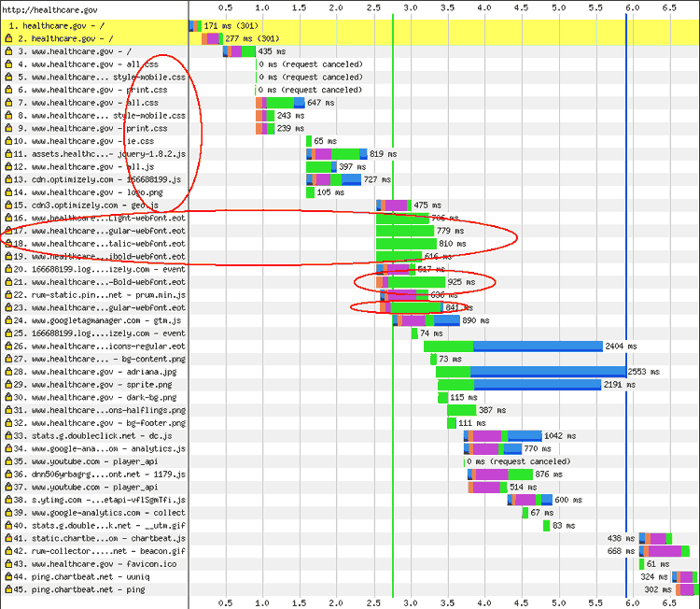700x609 pixels.
Task: Click lock icon beside row 41 chartbeat.js
Action: [x=8, y=538]
